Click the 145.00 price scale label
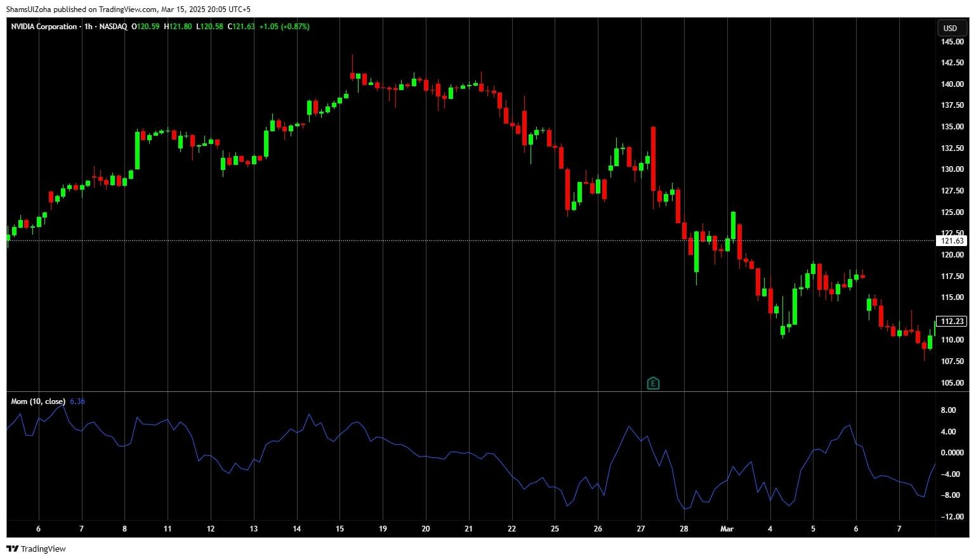 coord(952,42)
